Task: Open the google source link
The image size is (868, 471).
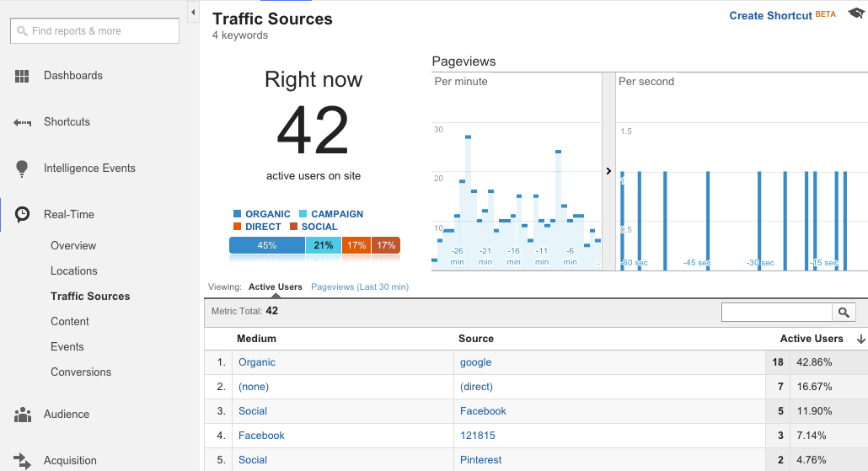Action: [x=475, y=362]
